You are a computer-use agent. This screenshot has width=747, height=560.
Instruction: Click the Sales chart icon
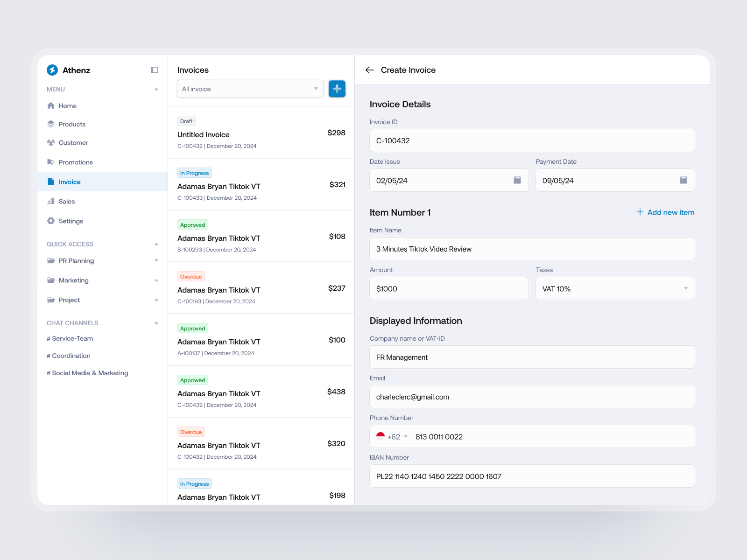click(51, 201)
